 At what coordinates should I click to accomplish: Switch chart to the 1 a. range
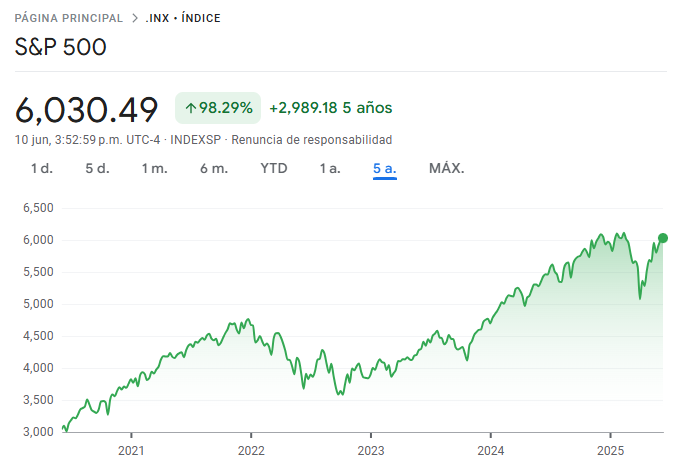point(330,168)
